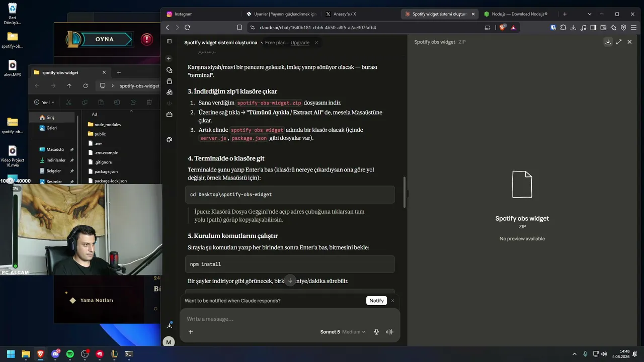Open the M user avatar in Claude
644x362 pixels.
coord(169,342)
